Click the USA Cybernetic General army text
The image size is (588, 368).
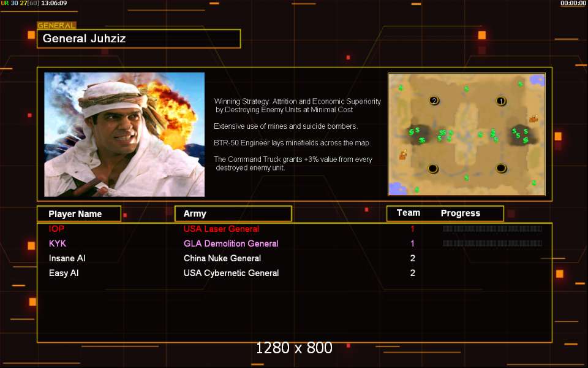tap(231, 273)
